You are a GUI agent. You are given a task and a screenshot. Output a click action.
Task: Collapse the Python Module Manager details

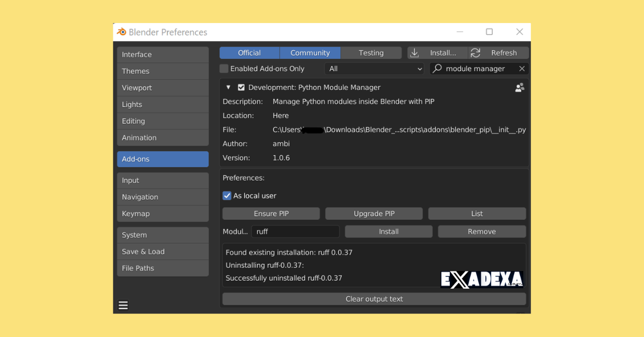pos(228,87)
